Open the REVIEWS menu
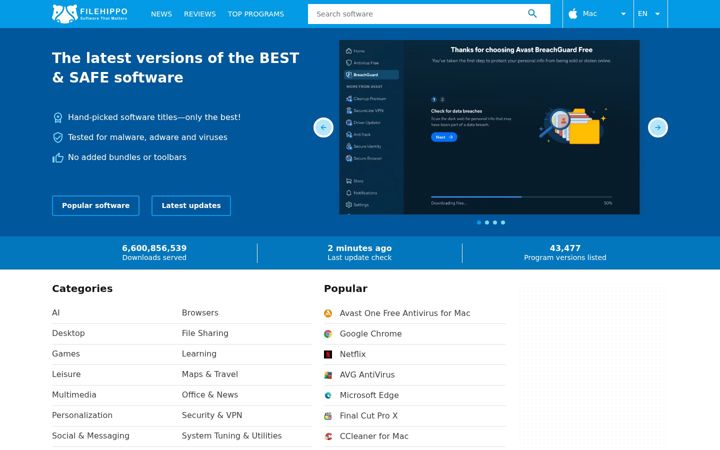 [x=200, y=14]
